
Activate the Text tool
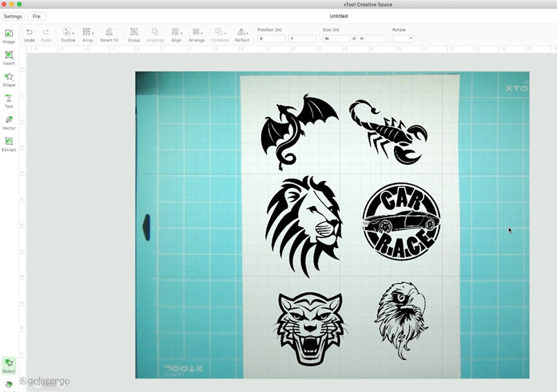tap(9, 99)
